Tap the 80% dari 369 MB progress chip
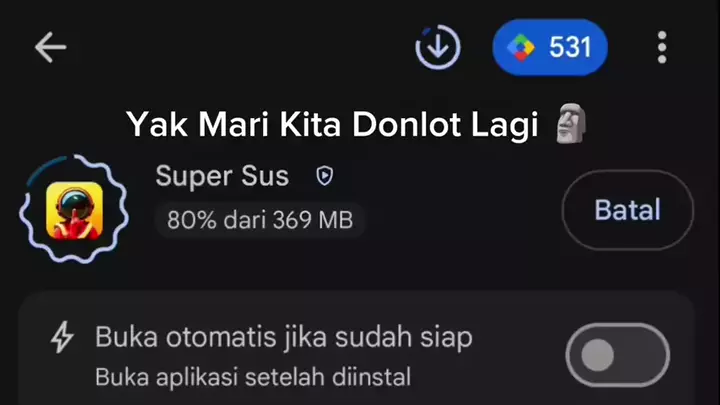 pyautogui.click(x=260, y=219)
